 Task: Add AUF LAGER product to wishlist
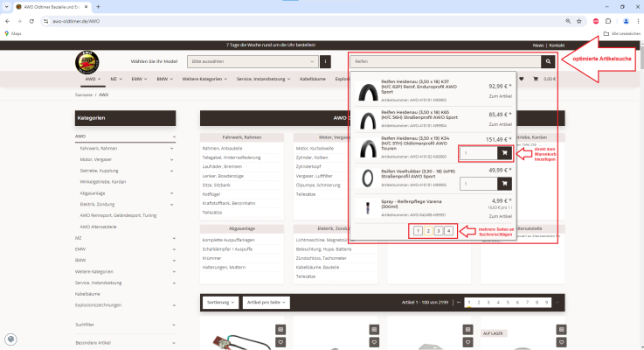click(x=561, y=342)
